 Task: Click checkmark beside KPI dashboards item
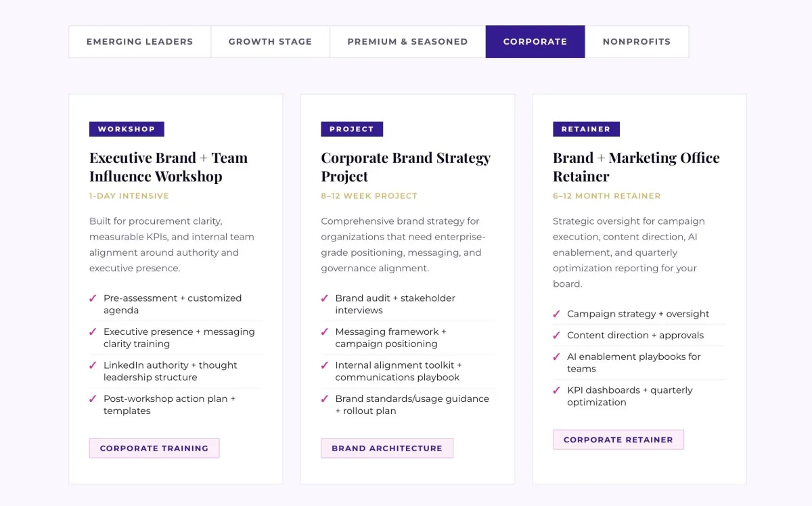pyautogui.click(x=556, y=390)
